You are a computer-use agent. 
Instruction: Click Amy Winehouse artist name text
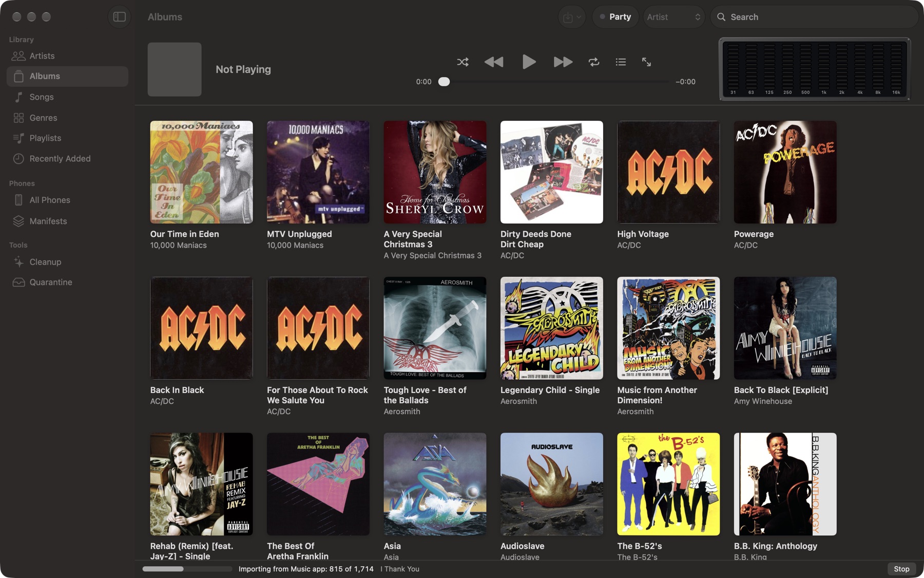(763, 401)
